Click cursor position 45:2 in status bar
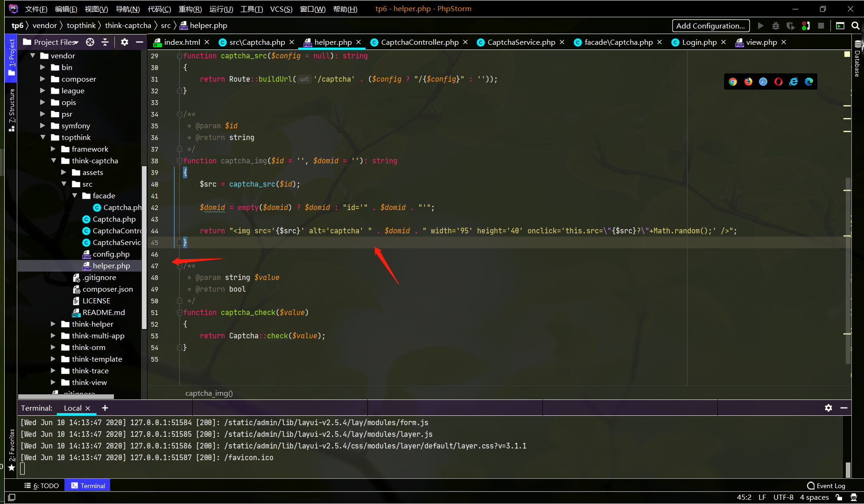This screenshot has width=864, height=504. tap(744, 497)
